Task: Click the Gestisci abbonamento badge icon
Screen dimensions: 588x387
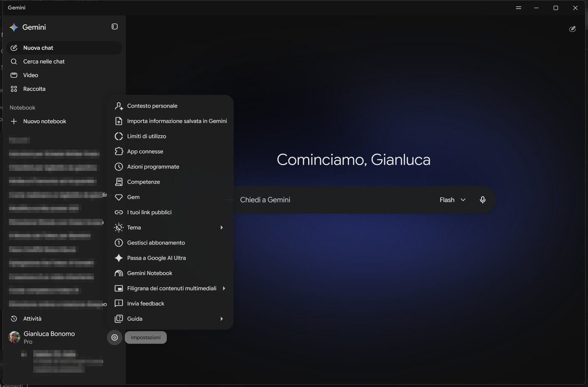Action: click(x=119, y=243)
